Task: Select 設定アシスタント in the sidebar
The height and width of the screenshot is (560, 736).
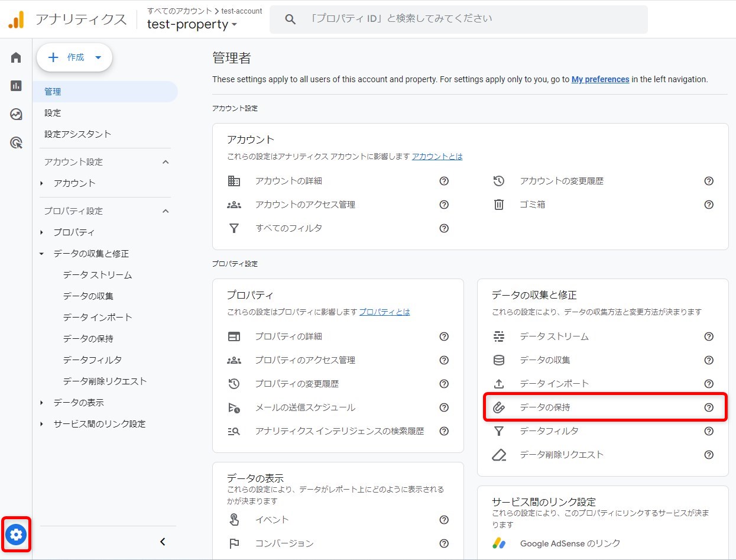Action: point(77,134)
